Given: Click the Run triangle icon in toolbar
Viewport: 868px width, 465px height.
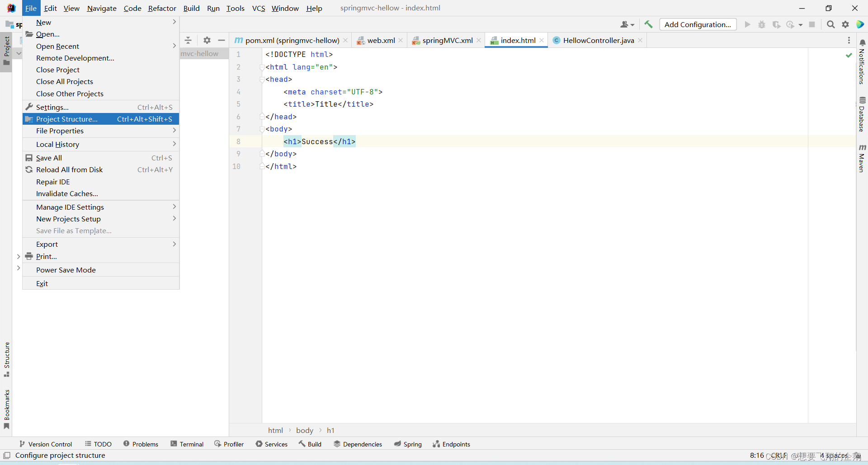Looking at the screenshot, I should [x=747, y=24].
